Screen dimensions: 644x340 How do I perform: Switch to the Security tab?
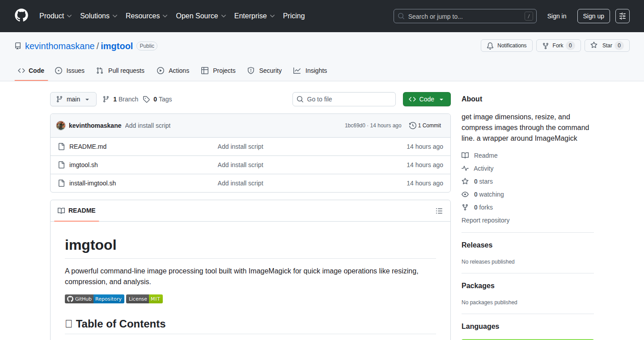(265, 71)
